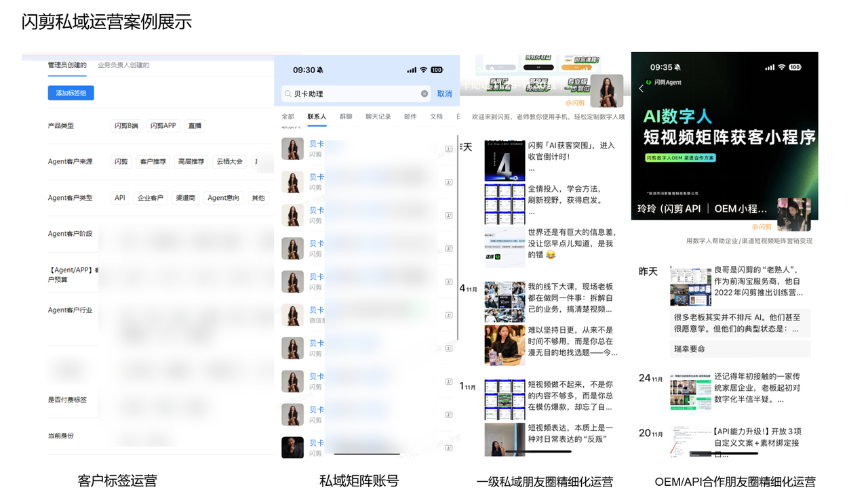Open the 【API能力升级!】 post thumbnail
Viewport: 868px width, 498px height.
690,440
